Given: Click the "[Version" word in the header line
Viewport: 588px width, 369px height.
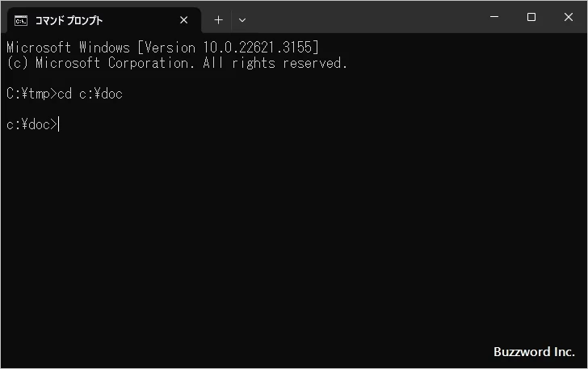Looking at the screenshot, I should coord(166,48).
